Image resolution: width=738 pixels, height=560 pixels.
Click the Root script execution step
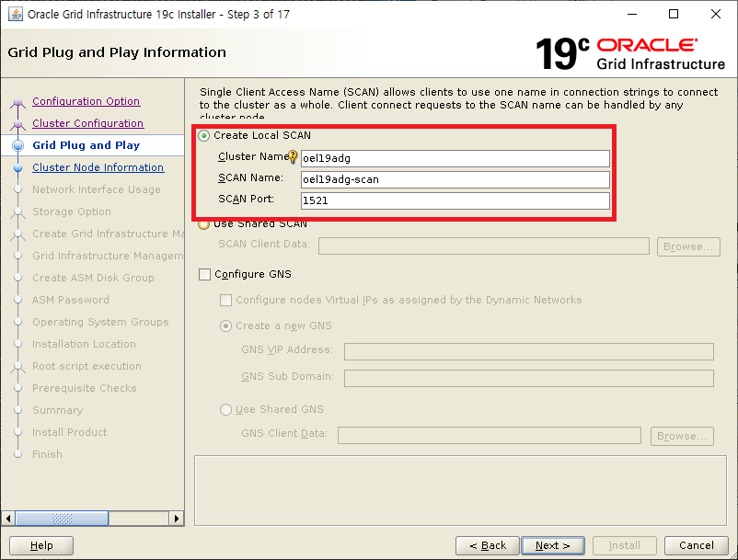86,366
